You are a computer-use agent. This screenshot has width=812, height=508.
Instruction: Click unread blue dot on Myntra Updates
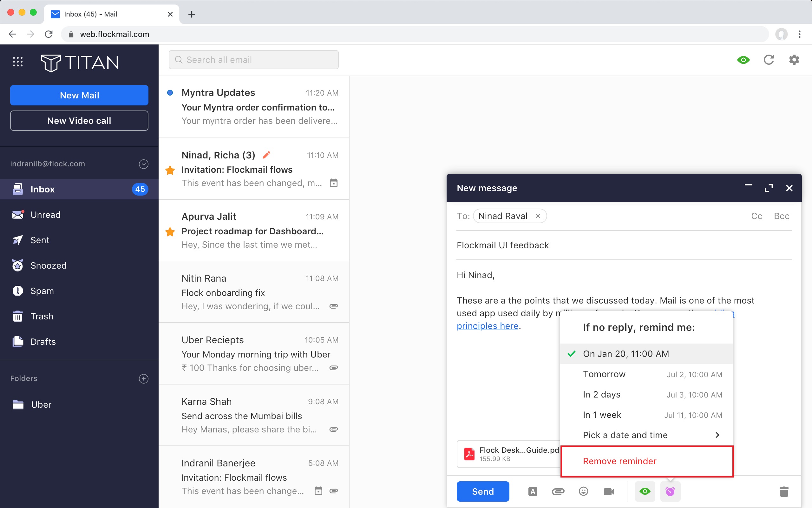click(170, 93)
